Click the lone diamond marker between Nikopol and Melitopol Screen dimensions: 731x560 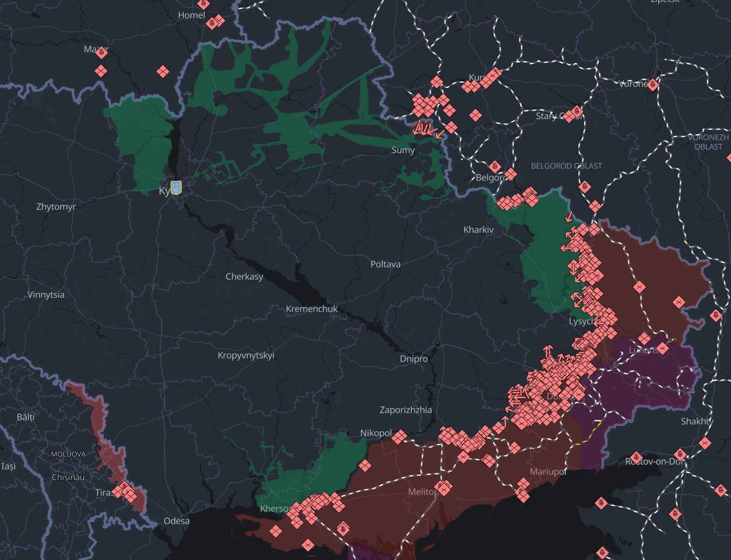pos(365,466)
